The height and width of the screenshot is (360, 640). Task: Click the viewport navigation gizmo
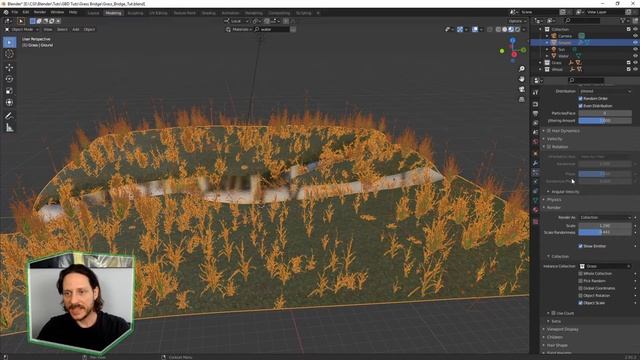pyautogui.click(x=513, y=51)
